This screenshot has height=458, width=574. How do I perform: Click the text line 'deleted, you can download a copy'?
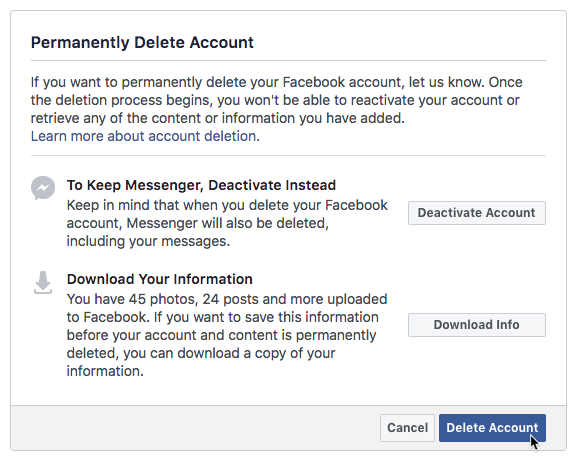click(x=201, y=353)
